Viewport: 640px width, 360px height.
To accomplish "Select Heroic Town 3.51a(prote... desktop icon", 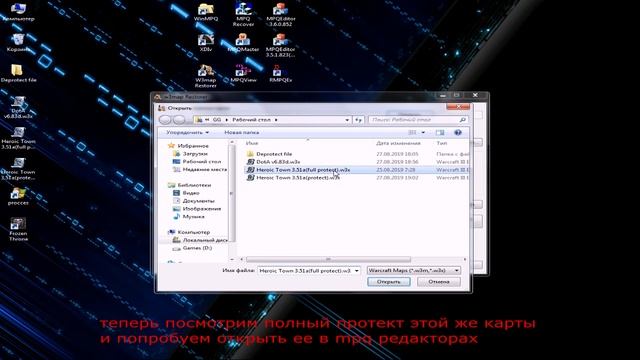I will [x=18, y=169].
